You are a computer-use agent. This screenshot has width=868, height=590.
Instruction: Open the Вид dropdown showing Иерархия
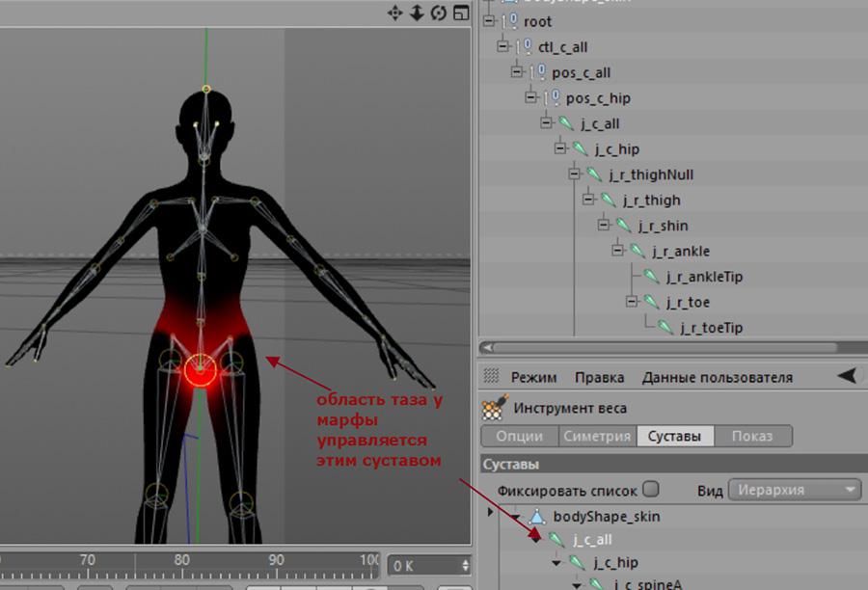click(795, 490)
